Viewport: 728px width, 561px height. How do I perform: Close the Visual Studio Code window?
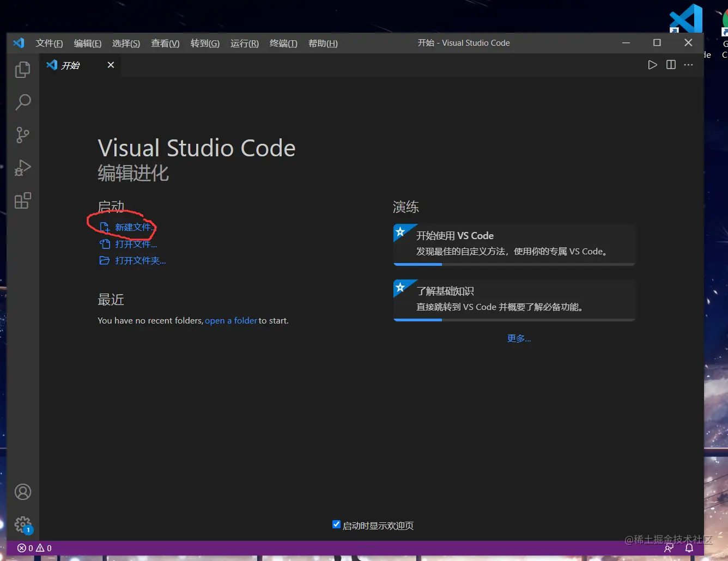click(688, 42)
